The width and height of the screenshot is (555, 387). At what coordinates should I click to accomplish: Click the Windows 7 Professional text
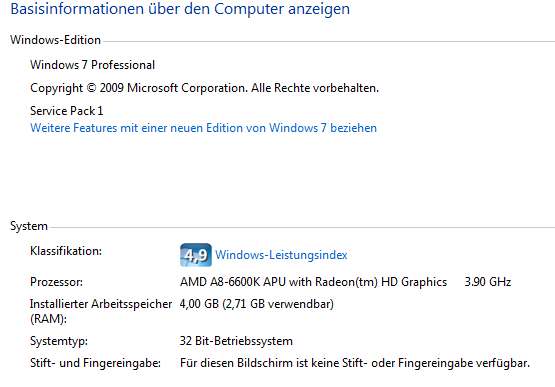(x=92, y=65)
